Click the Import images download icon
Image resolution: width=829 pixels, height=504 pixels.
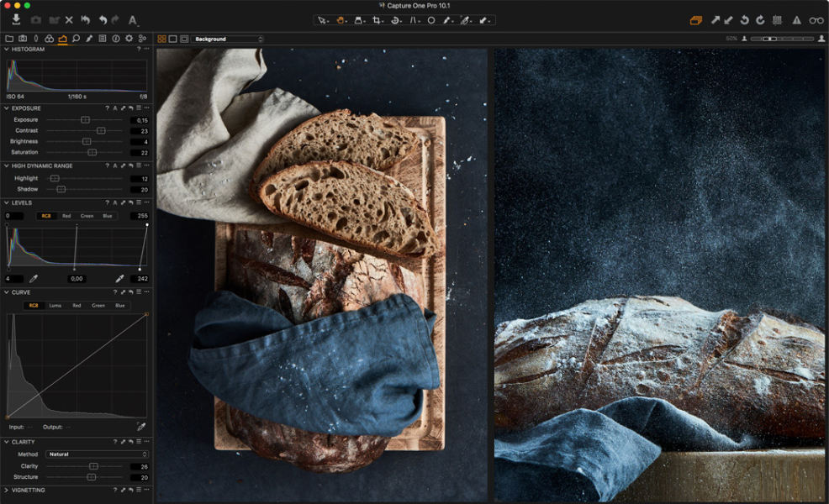[16, 19]
